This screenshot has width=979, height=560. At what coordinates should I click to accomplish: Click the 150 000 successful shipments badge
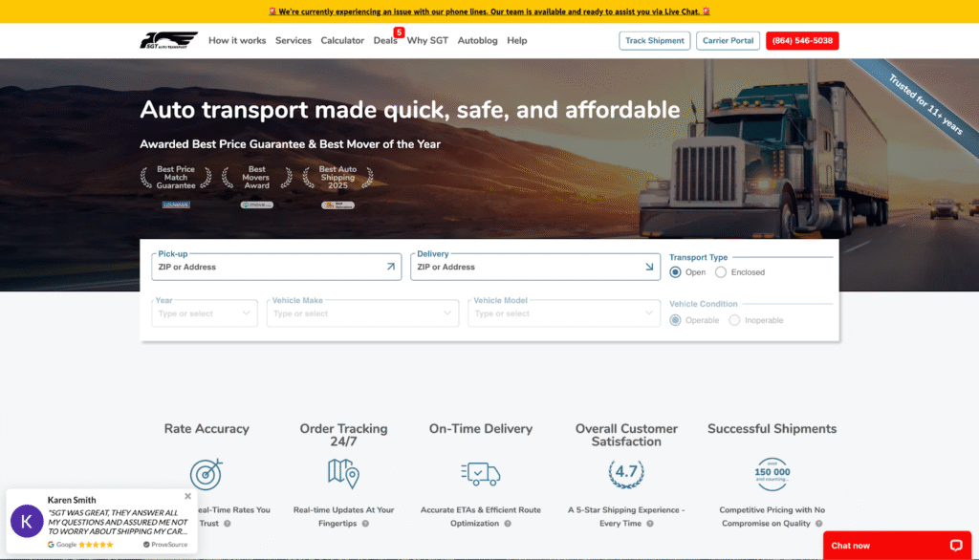click(772, 473)
